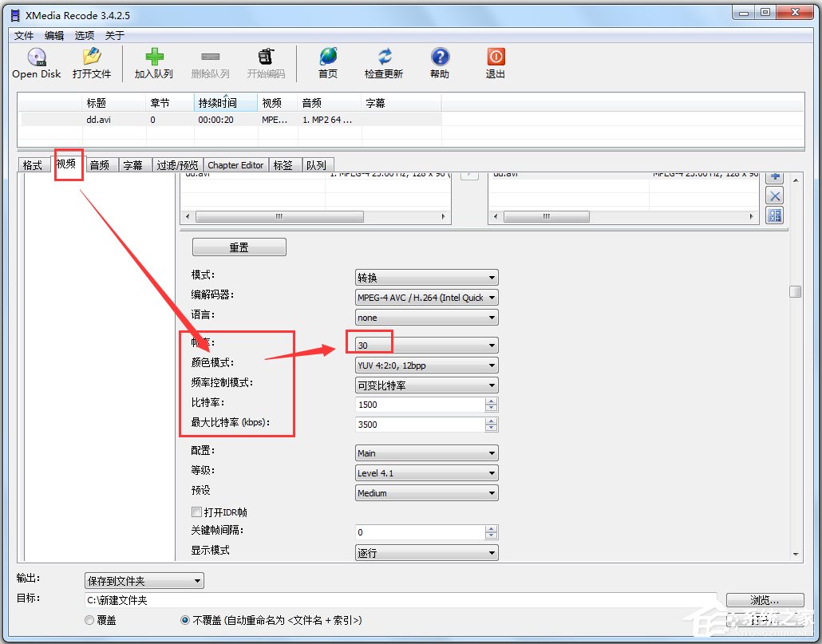Viewport: 822px width, 644px height.
Task: Click the 删除队列 icon
Action: coord(210,64)
